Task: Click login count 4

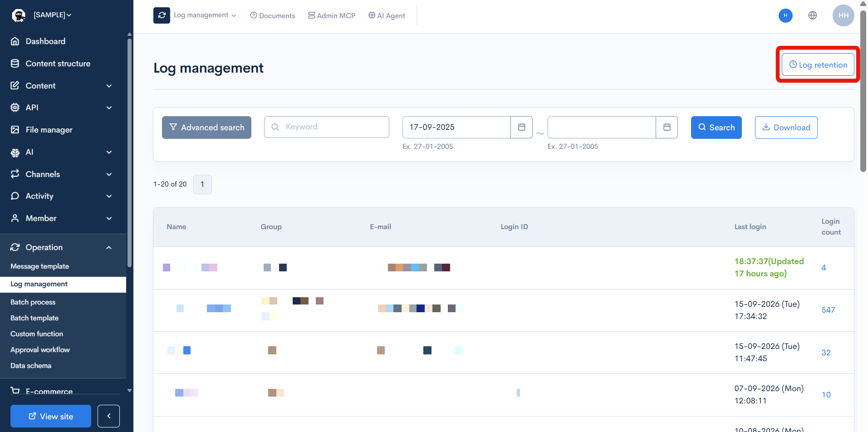Action: [x=824, y=268]
